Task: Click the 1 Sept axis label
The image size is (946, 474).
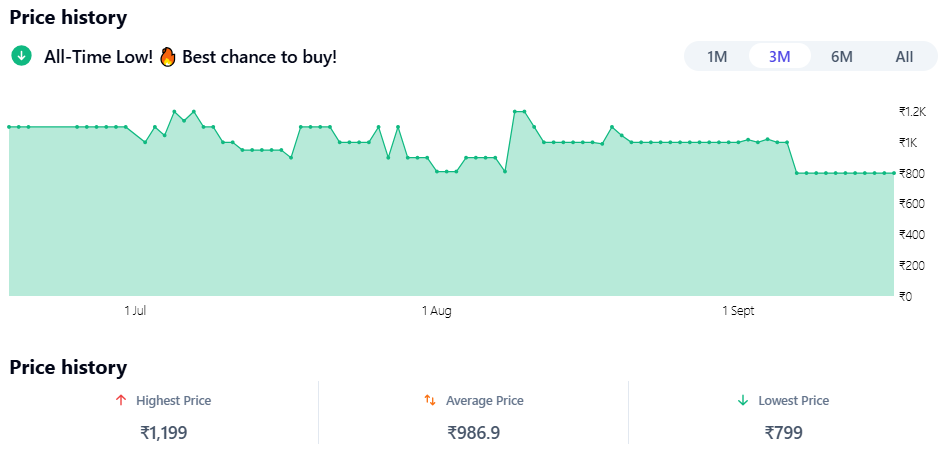Action: [738, 311]
